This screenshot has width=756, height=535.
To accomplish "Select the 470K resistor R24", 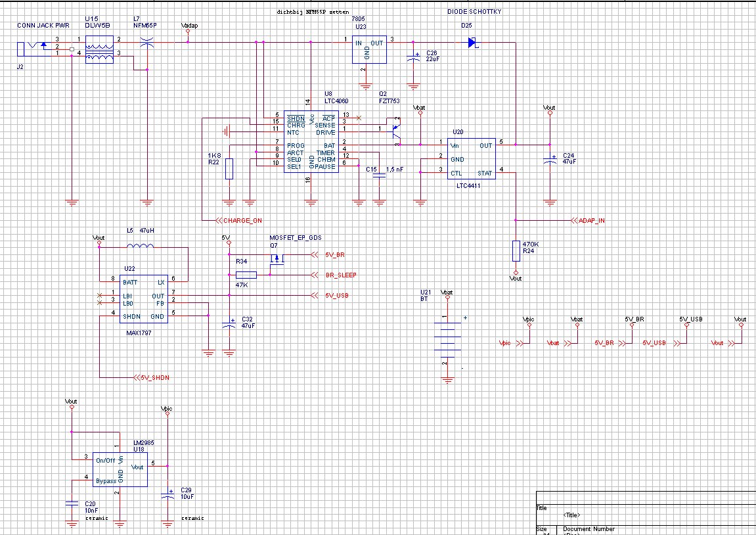I will coord(516,250).
